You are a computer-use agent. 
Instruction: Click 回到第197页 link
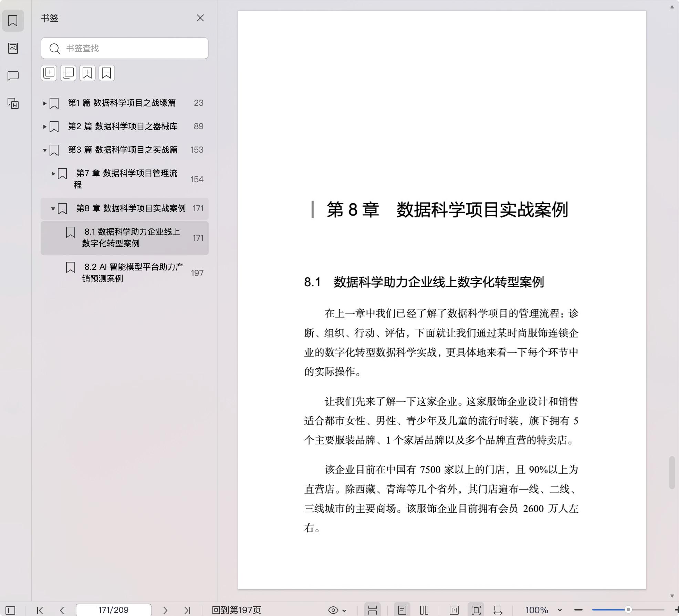(x=237, y=610)
